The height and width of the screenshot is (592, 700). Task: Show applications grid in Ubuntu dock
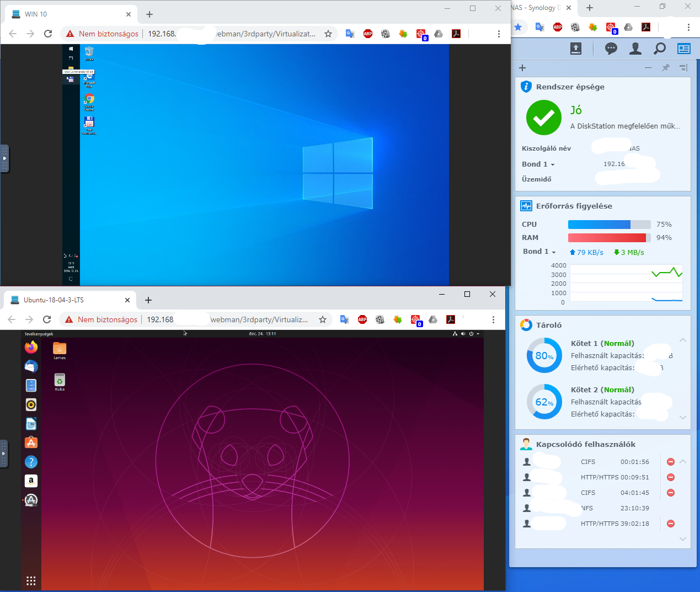coord(31,580)
